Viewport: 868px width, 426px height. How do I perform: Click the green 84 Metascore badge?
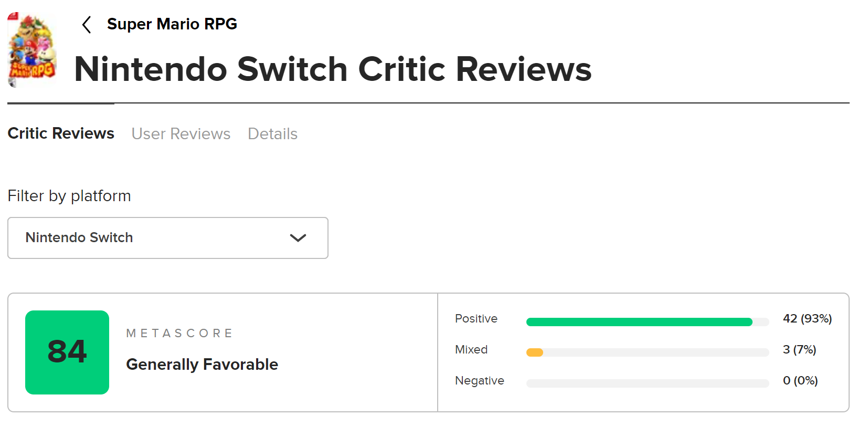[67, 352]
